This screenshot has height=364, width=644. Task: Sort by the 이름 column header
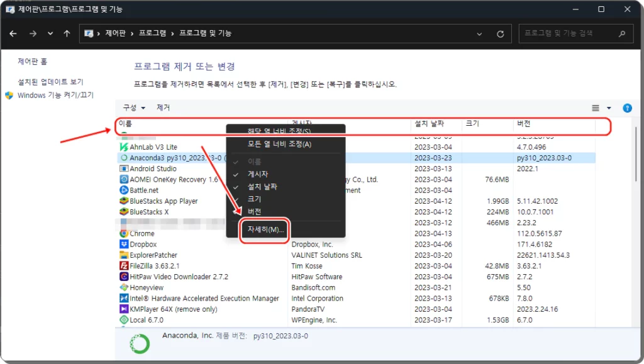pyautogui.click(x=125, y=123)
